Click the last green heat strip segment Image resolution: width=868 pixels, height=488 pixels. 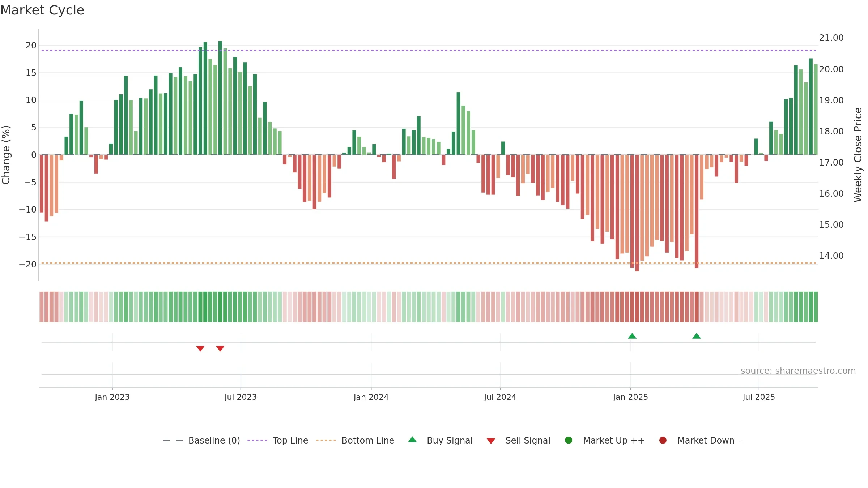(x=816, y=307)
